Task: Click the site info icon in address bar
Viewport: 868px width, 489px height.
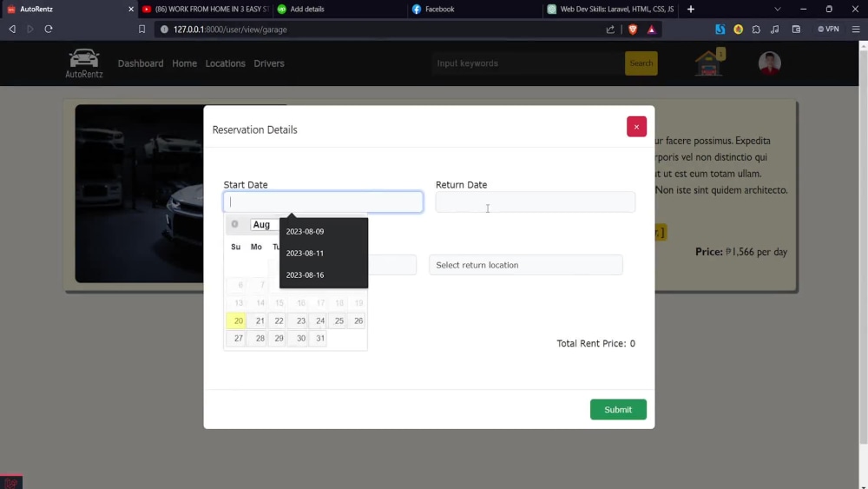Action: (x=164, y=30)
